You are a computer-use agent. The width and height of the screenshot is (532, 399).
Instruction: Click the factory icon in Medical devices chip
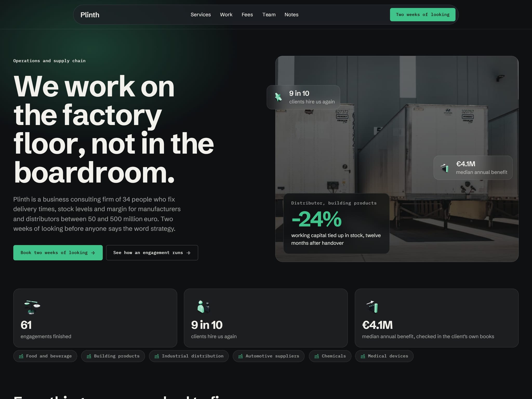363,356
